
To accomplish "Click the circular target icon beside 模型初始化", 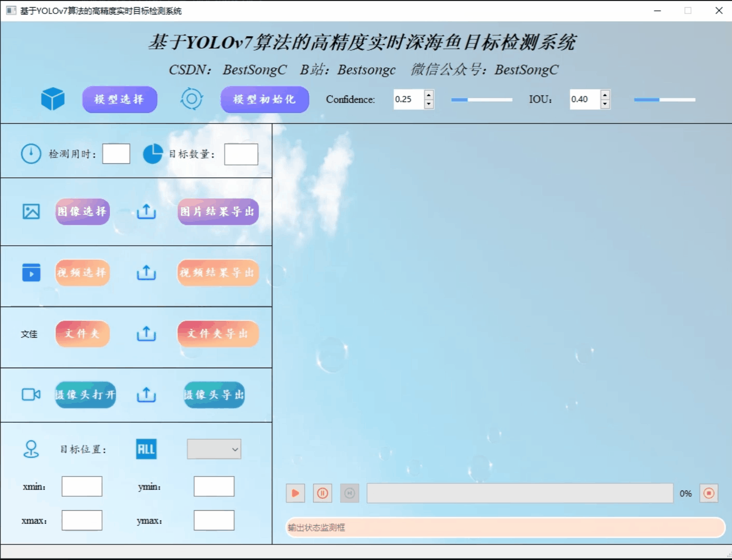I will pos(191,99).
